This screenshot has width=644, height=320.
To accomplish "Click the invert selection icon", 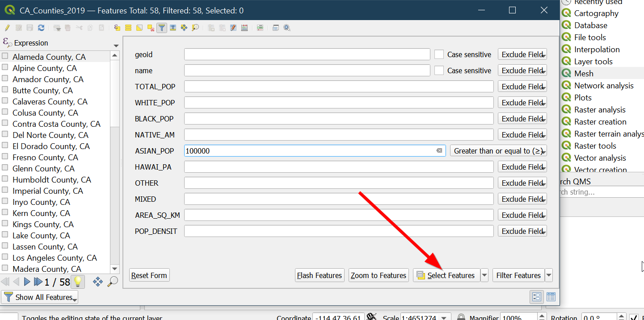I will click(x=139, y=28).
